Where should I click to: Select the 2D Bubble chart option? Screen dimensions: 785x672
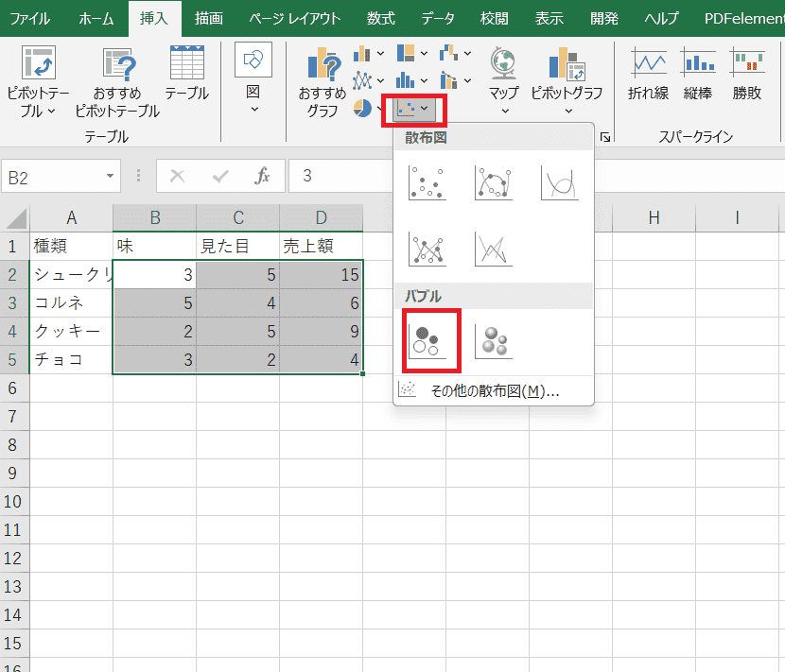427,340
